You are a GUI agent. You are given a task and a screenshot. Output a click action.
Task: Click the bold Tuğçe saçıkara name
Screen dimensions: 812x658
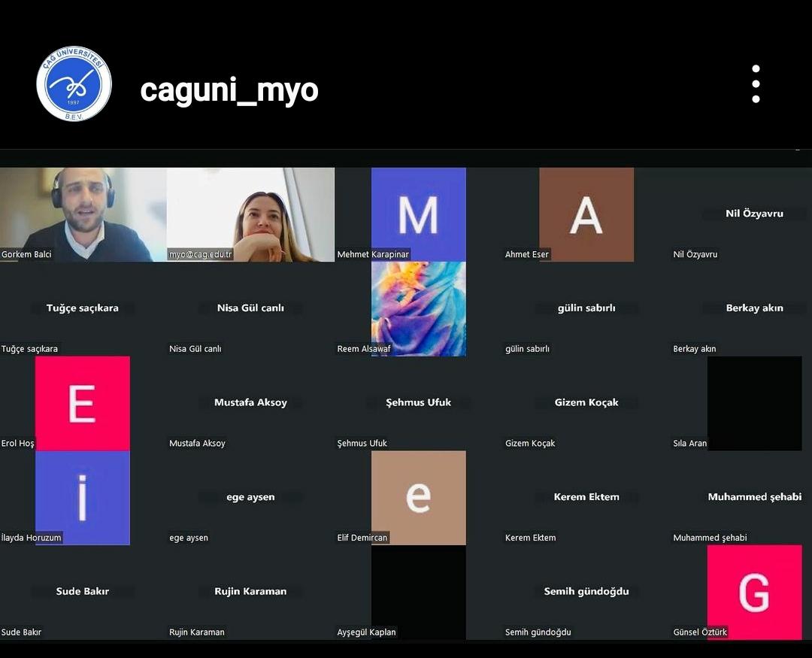[83, 308]
